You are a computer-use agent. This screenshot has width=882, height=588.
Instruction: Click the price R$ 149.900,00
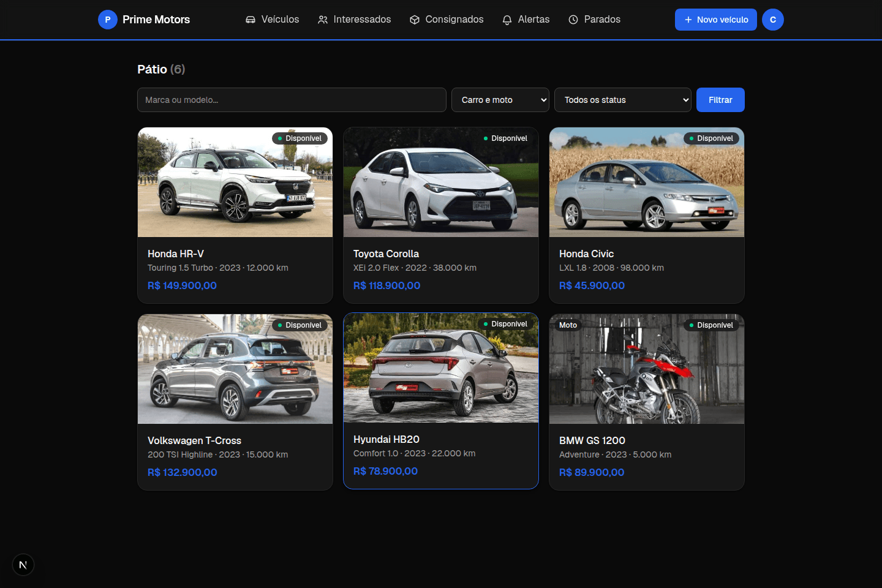click(x=182, y=285)
